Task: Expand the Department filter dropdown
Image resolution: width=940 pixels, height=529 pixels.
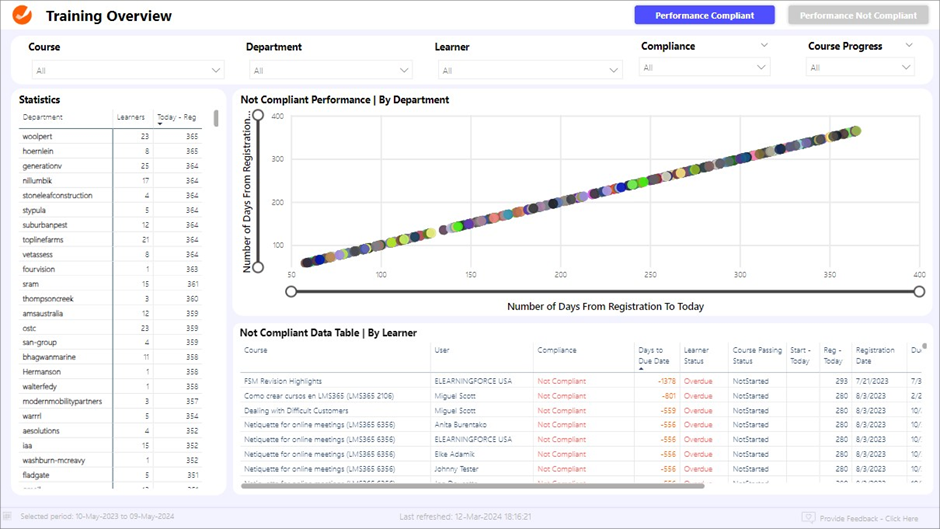Action: click(329, 70)
